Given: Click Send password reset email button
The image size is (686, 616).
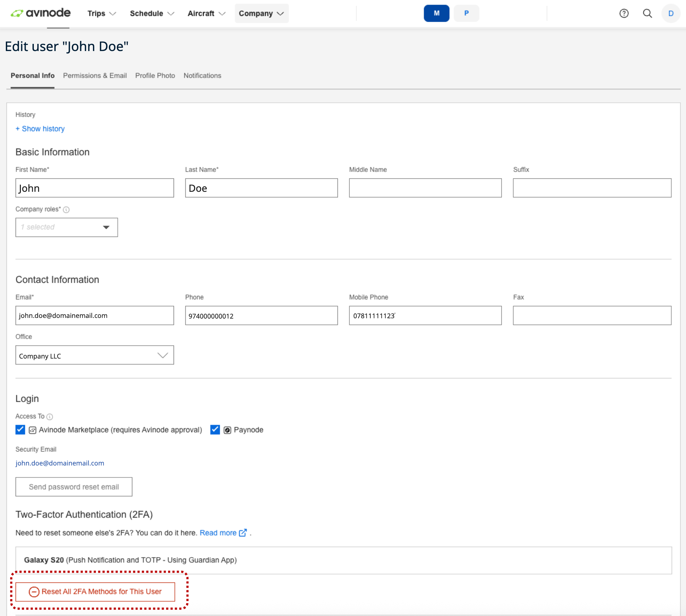Looking at the screenshot, I should point(74,487).
